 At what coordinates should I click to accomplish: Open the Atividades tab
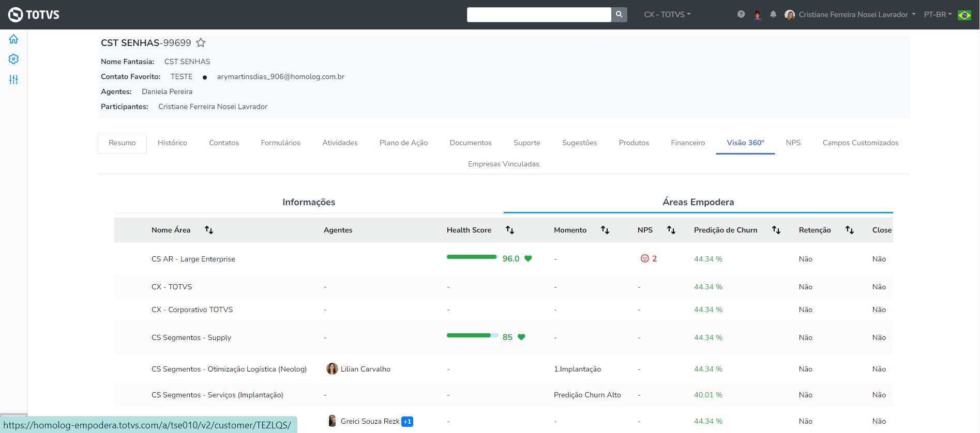(340, 143)
